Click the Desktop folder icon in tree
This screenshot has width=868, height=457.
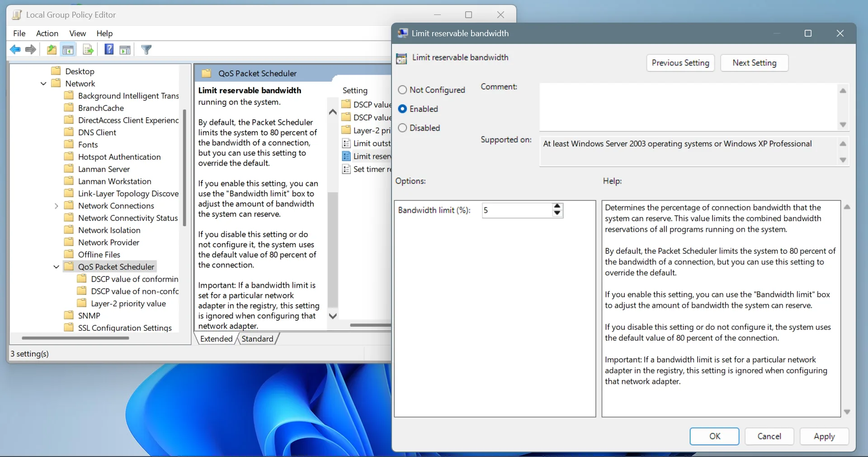point(56,71)
